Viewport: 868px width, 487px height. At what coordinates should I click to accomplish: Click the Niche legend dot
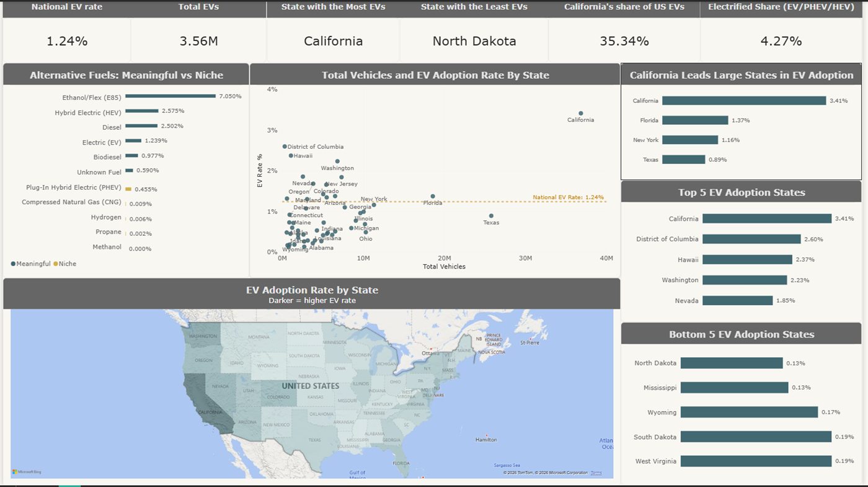pos(56,264)
